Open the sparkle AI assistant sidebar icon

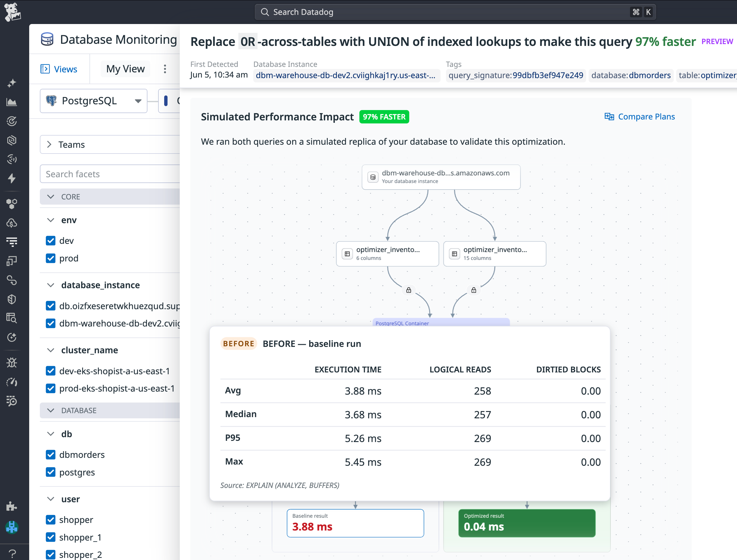point(12,83)
